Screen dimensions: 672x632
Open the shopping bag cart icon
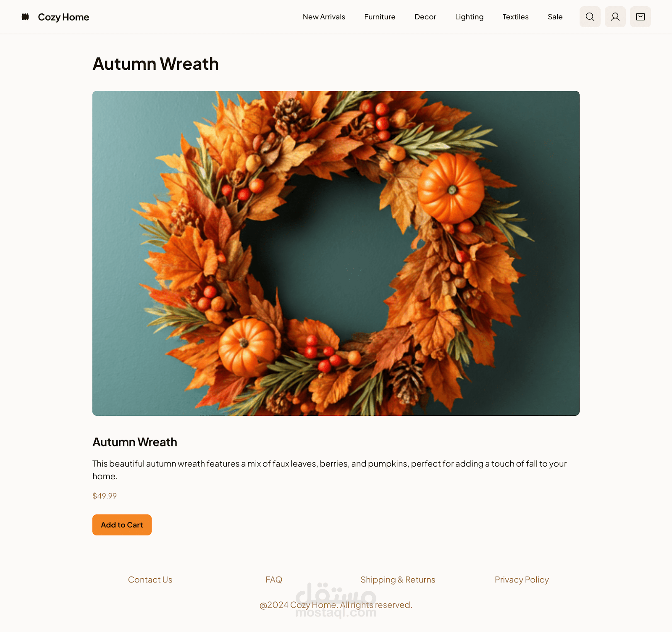[x=640, y=17]
